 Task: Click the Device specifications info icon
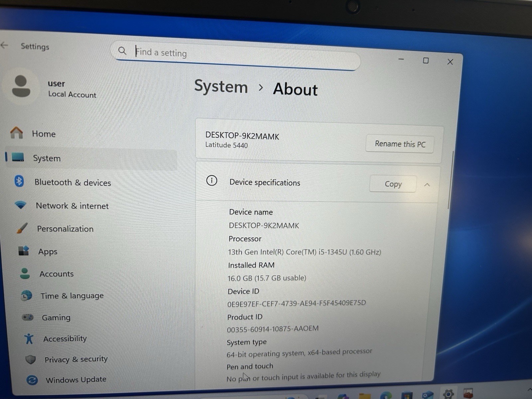[x=212, y=181]
